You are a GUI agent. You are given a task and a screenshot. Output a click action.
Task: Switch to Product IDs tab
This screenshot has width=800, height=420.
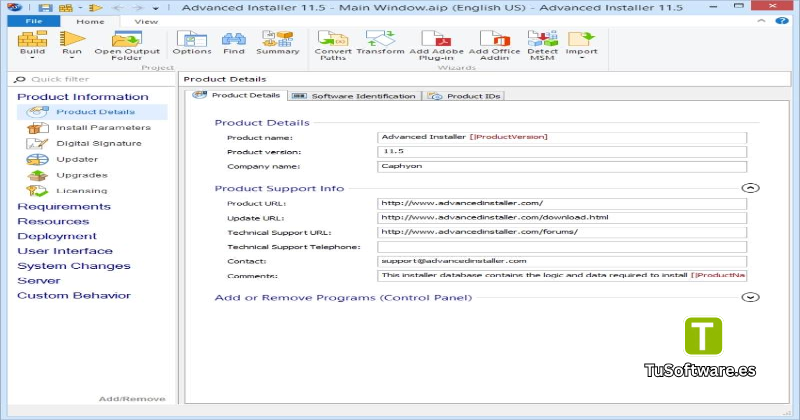coord(464,96)
